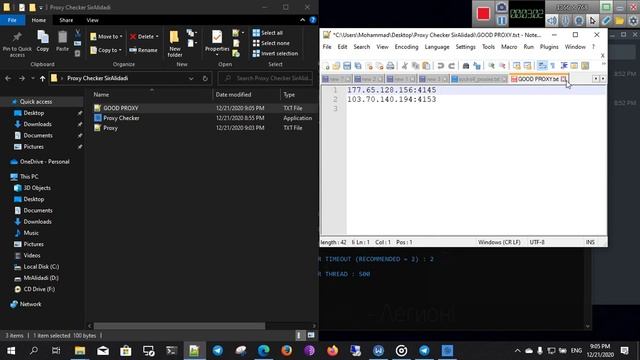640x360 pixels.
Task: Toggle speaker audio capture in the recorder
Action: [x=552, y=20]
